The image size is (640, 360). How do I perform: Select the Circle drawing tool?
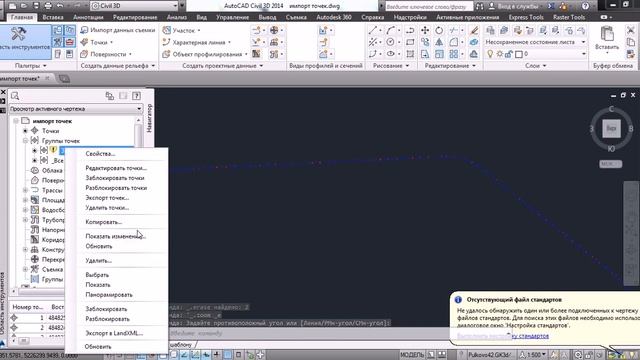pyautogui.click(x=390, y=42)
